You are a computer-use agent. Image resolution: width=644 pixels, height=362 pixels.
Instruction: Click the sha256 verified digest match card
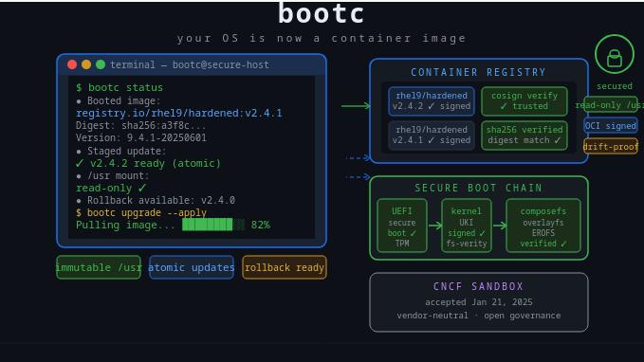(524, 135)
